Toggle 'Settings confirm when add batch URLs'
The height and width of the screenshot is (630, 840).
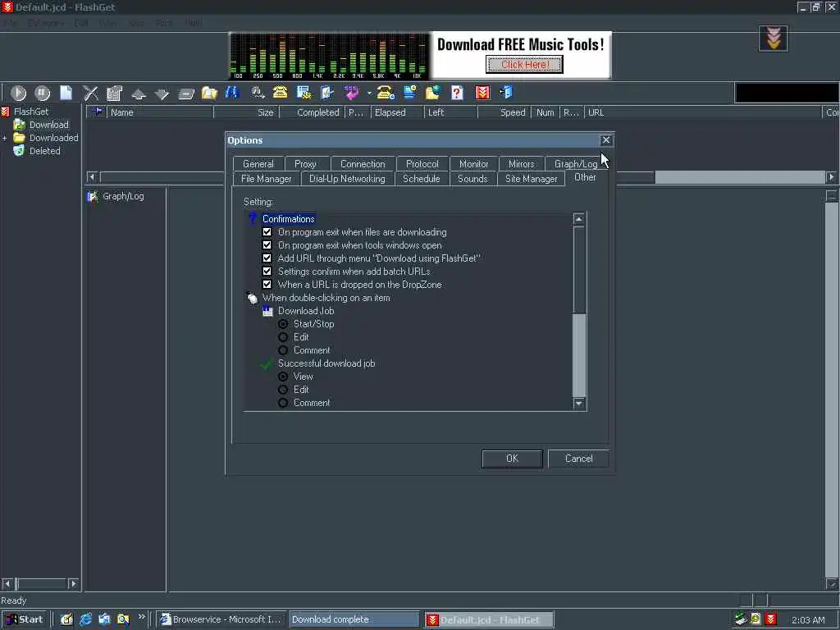click(x=267, y=272)
